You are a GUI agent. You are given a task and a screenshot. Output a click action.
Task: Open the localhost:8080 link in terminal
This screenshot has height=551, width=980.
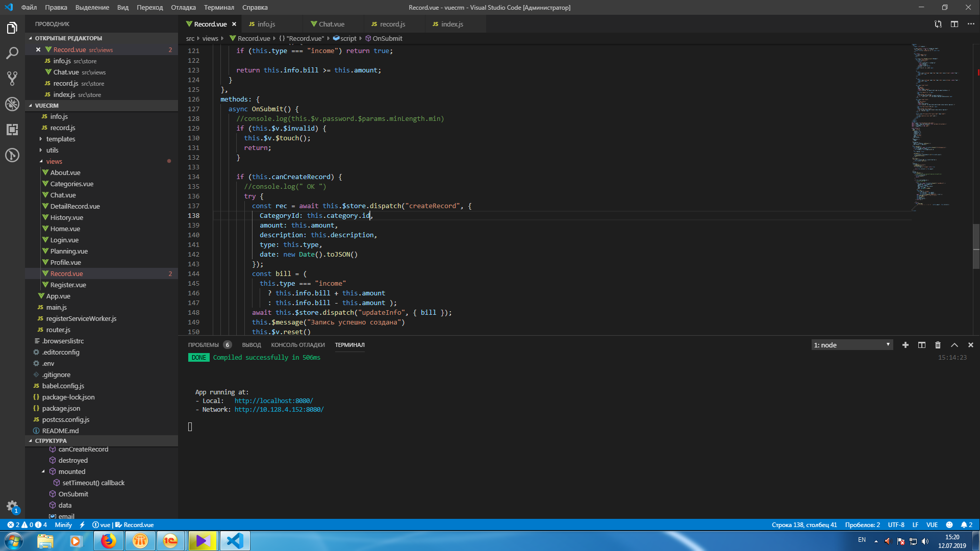273,400
